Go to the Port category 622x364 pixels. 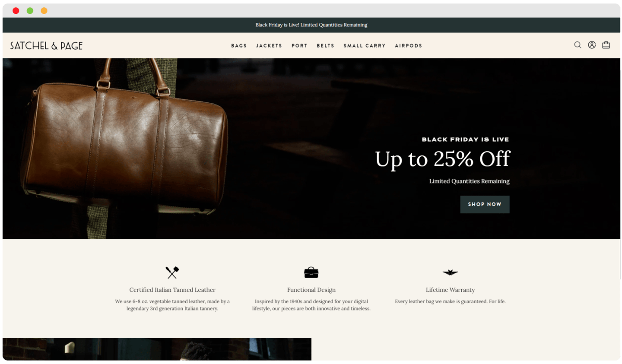tap(299, 46)
